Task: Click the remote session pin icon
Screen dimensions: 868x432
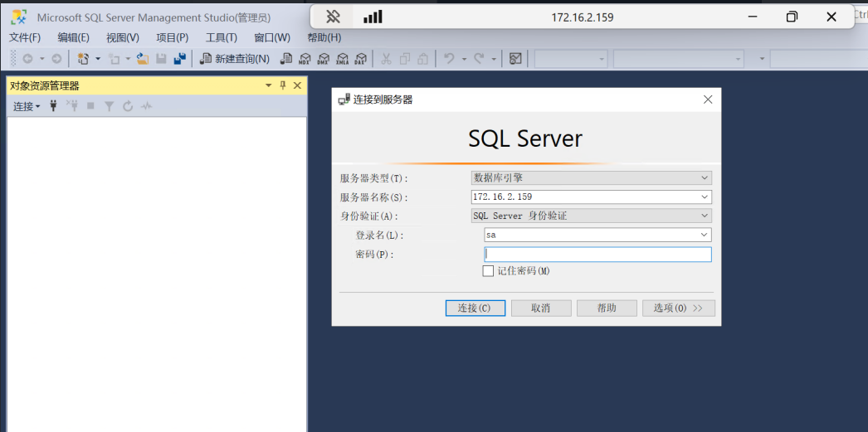Action: [333, 17]
